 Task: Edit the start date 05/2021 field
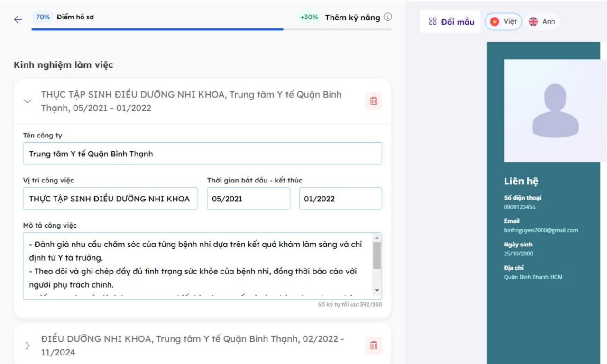(x=248, y=199)
